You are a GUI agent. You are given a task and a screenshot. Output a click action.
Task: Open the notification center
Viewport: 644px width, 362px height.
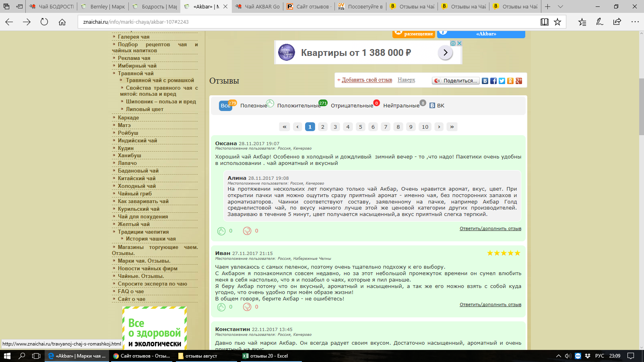(631, 356)
